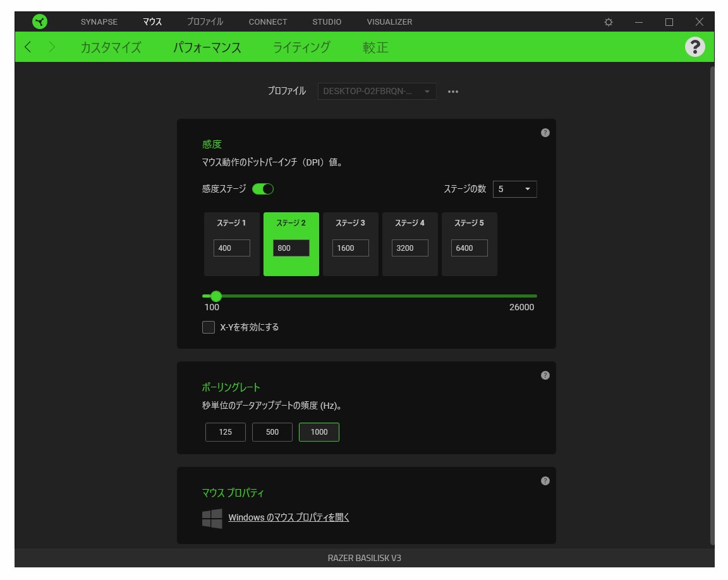Viewport: 728px width, 580px height.
Task: Open profile options three-dot menu
Action: pyautogui.click(x=452, y=92)
